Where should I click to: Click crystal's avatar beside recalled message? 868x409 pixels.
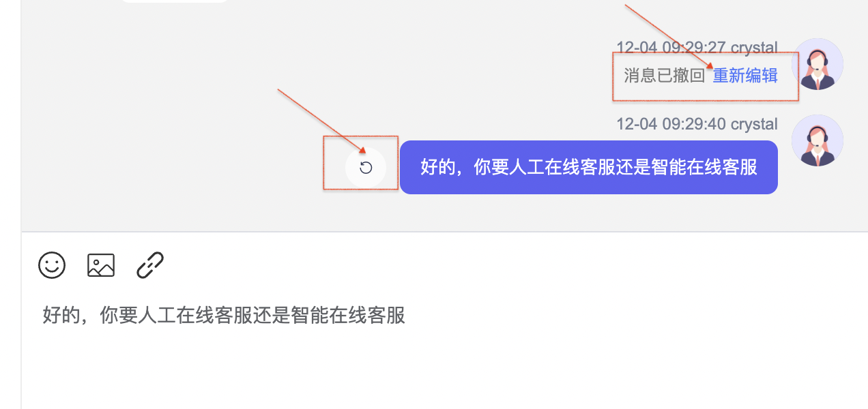point(818,64)
